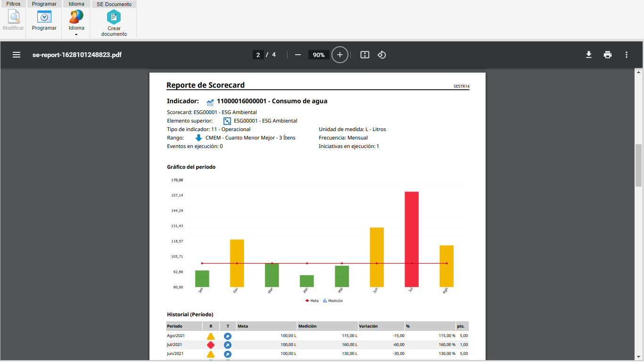This screenshot has width=644, height=362.
Task: Edit the 90% zoom level field
Action: click(x=319, y=55)
